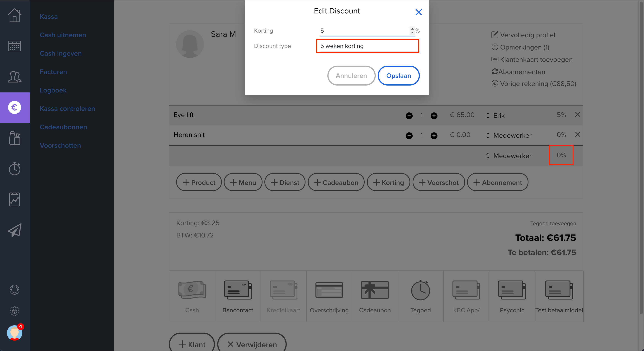The image size is (644, 351).
Task: Open the settings gear icon
Action: click(x=15, y=311)
